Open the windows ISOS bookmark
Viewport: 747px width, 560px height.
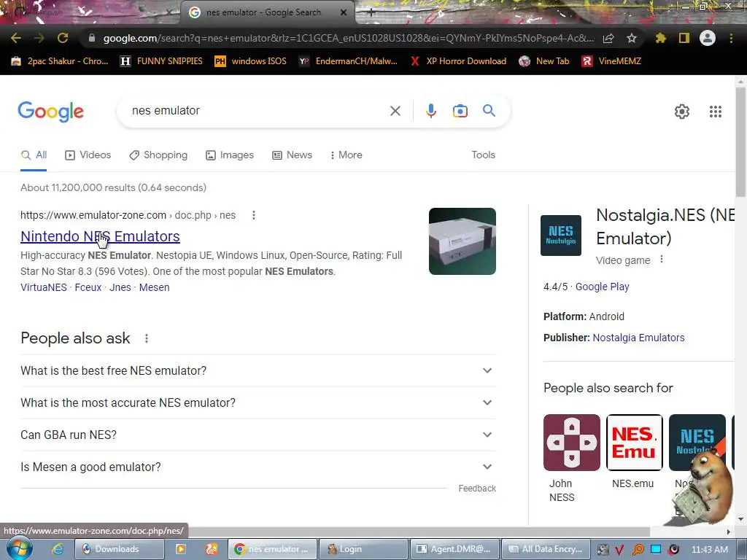pos(251,61)
